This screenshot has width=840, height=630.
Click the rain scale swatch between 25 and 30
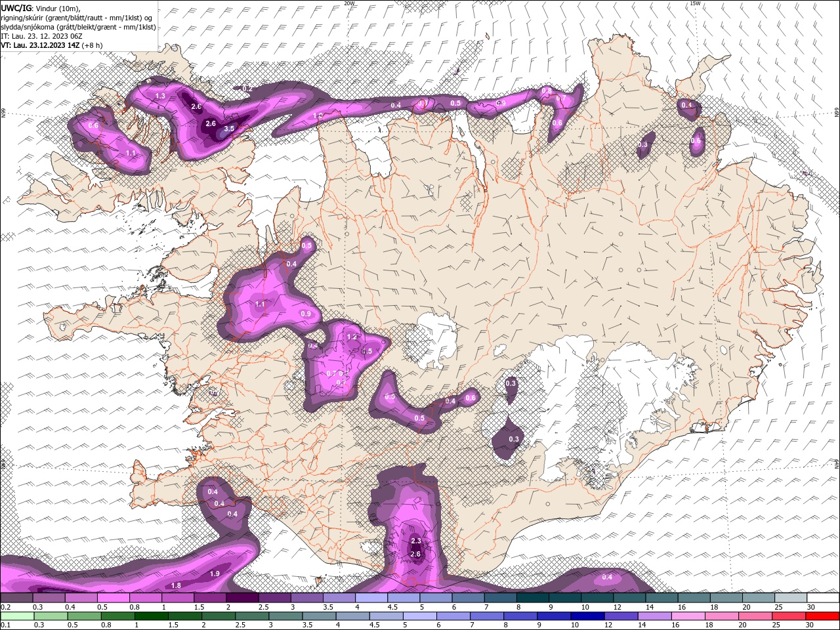[788, 616]
